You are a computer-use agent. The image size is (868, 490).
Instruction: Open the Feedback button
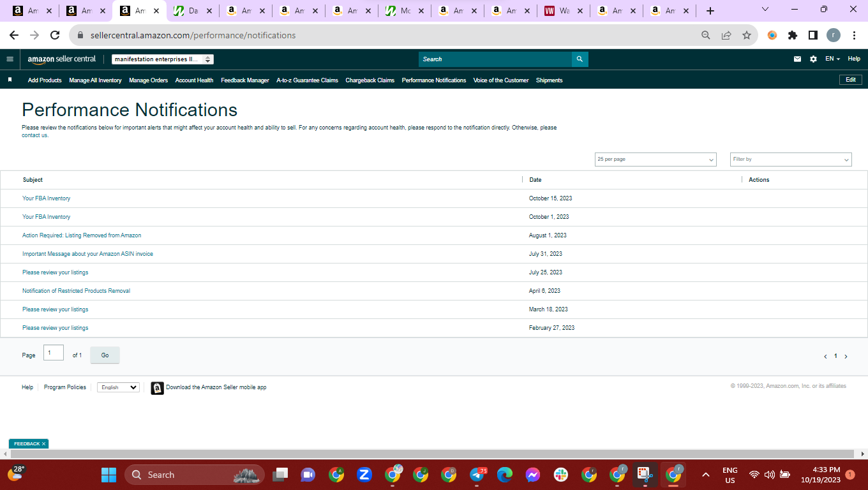tap(27, 443)
